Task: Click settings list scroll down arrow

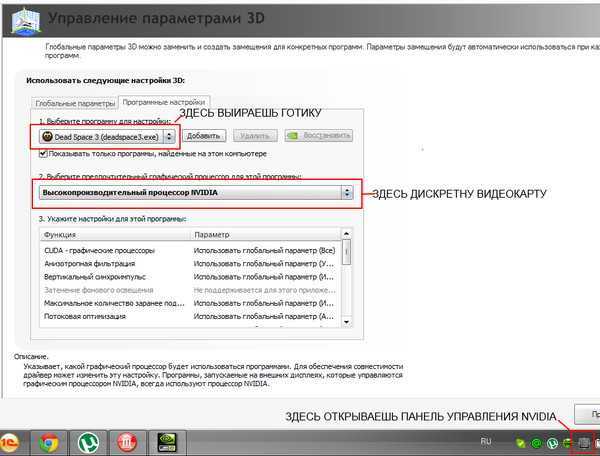Action: (x=346, y=322)
